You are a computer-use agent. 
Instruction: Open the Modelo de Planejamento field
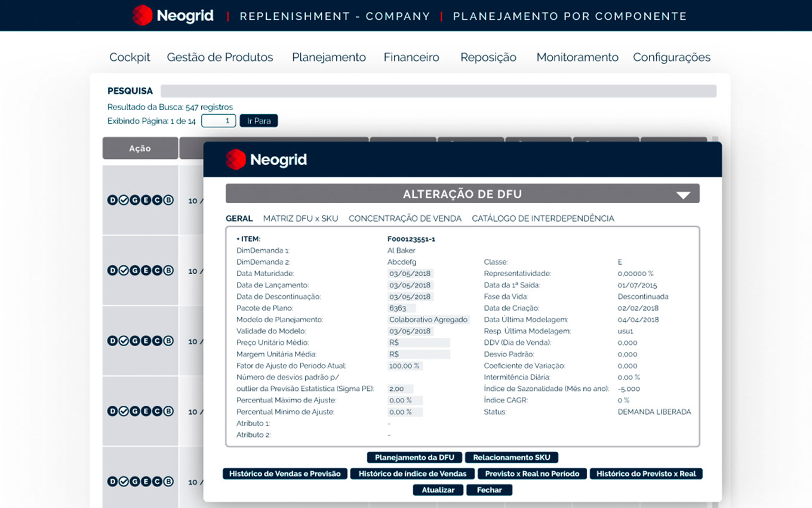point(428,320)
